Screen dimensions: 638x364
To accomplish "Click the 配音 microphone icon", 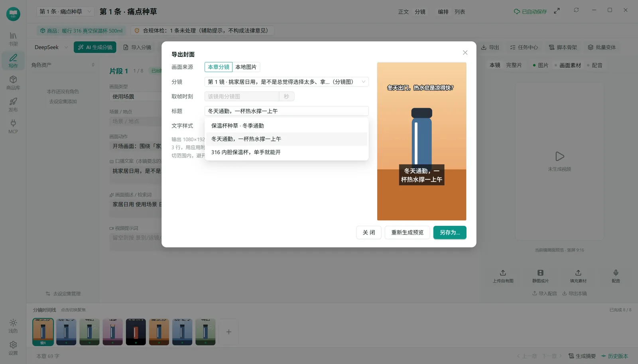I will tap(616, 276).
